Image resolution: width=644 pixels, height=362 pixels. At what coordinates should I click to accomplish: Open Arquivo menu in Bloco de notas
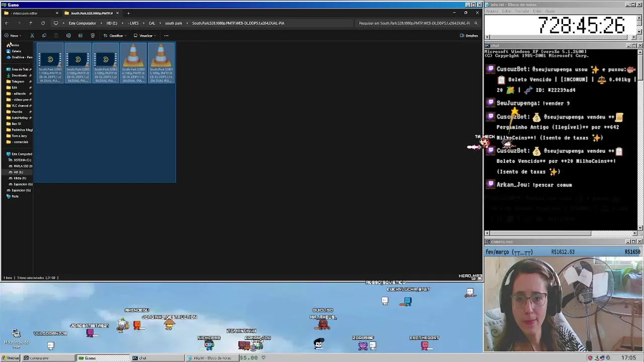(492, 11)
